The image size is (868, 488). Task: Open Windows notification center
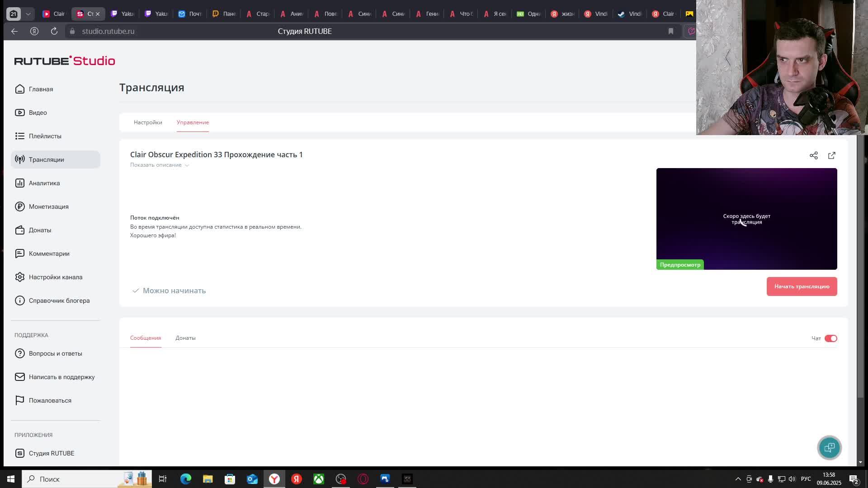tap(854, 479)
